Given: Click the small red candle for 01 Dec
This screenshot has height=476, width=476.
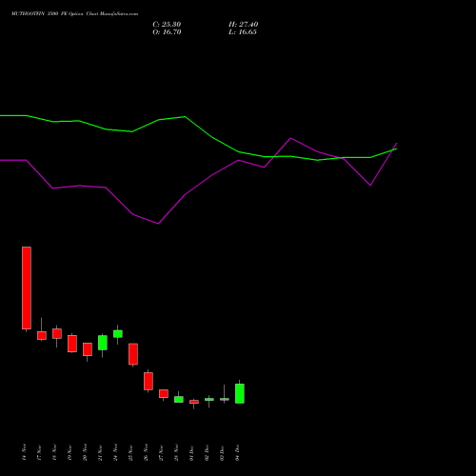Looking at the screenshot, I should [194, 402].
